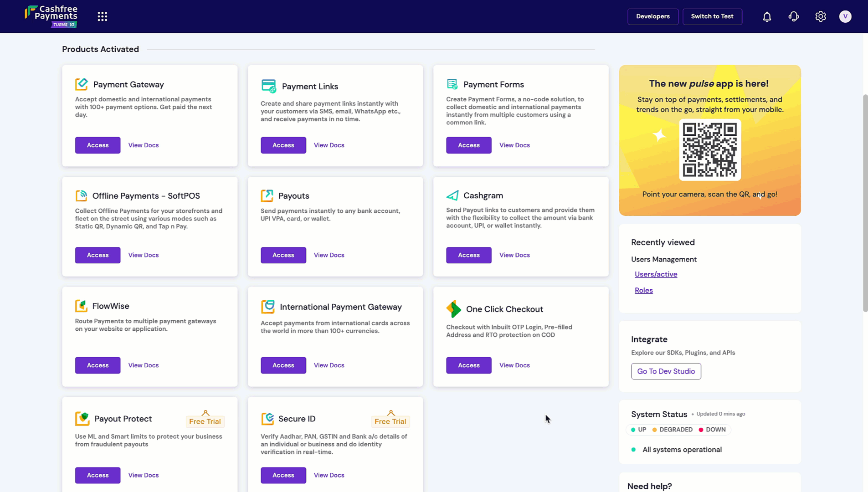This screenshot has width=868, height=492.
Task: Click the Payment Gateway card title
Action: click(x=128, y=84)
